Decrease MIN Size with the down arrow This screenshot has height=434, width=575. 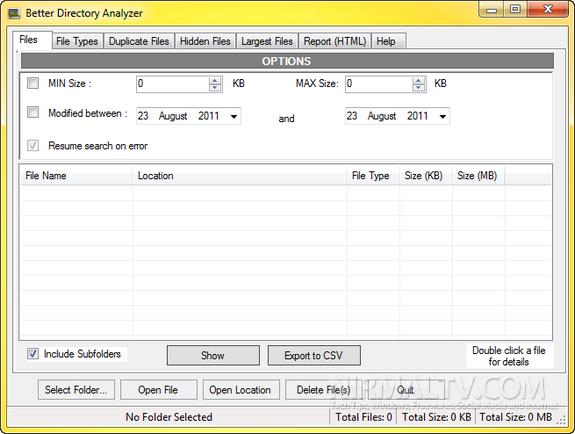(215, 87)
